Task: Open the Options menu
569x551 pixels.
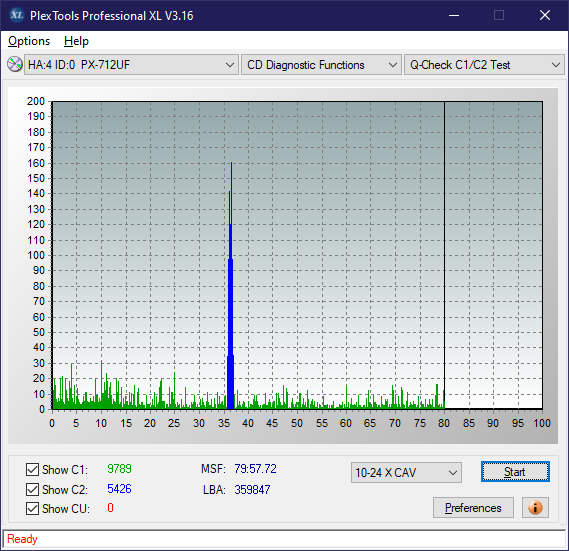Action: coord(29,41)
